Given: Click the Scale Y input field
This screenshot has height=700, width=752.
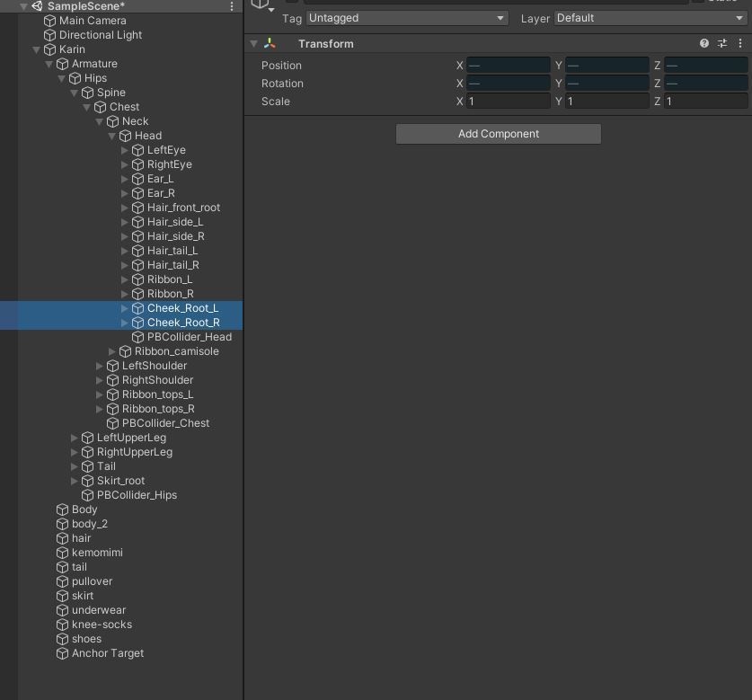Looking at the screenshot, I should 606,102.
